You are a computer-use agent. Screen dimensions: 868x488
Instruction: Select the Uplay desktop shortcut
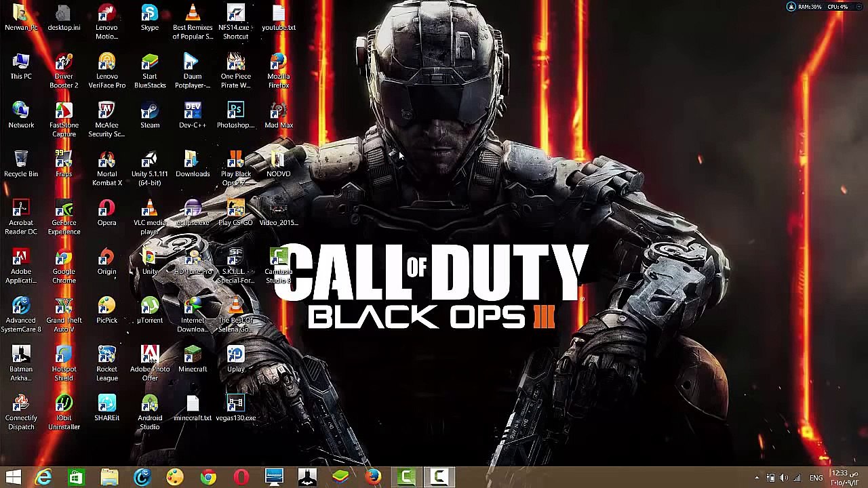tap(235, 360)
